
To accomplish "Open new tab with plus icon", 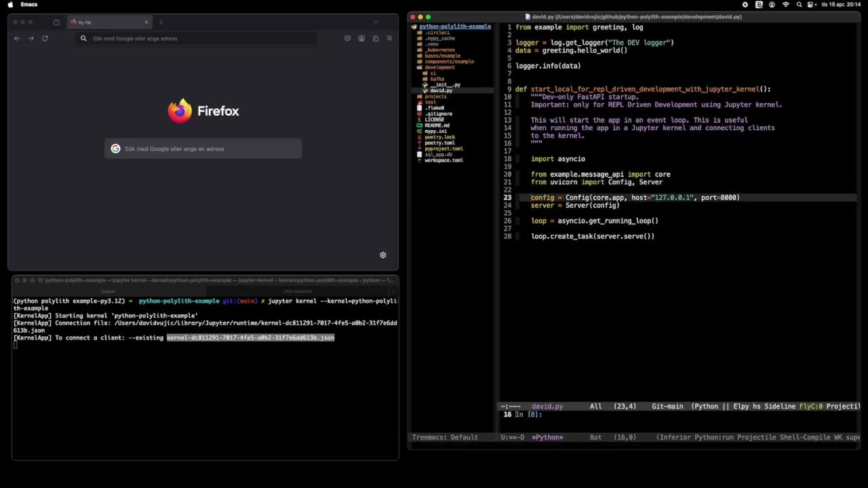I will pyautogui.click(x=161, y=22).
